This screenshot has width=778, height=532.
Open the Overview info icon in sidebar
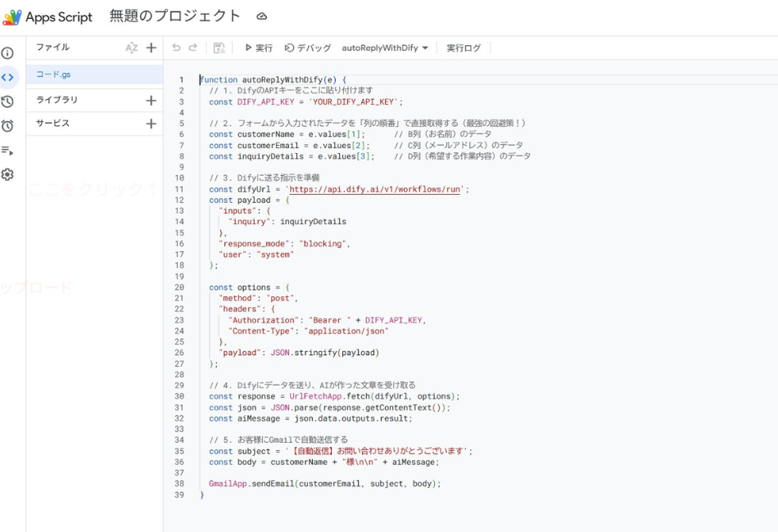pos(7,53)
